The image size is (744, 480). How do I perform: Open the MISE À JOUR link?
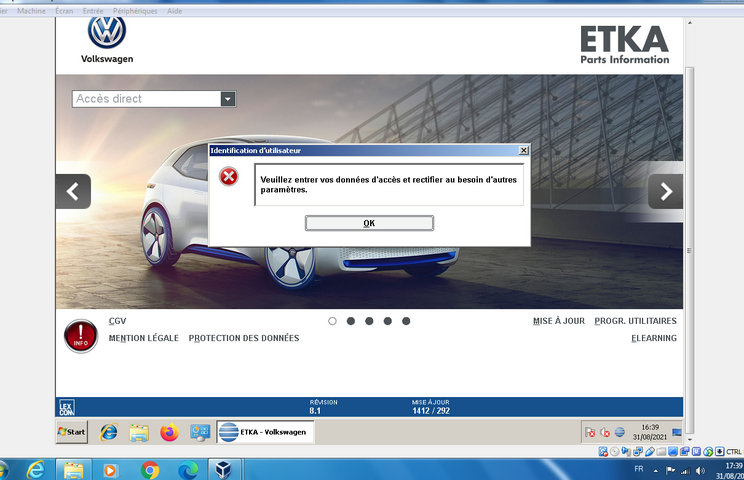coord(558,321)
